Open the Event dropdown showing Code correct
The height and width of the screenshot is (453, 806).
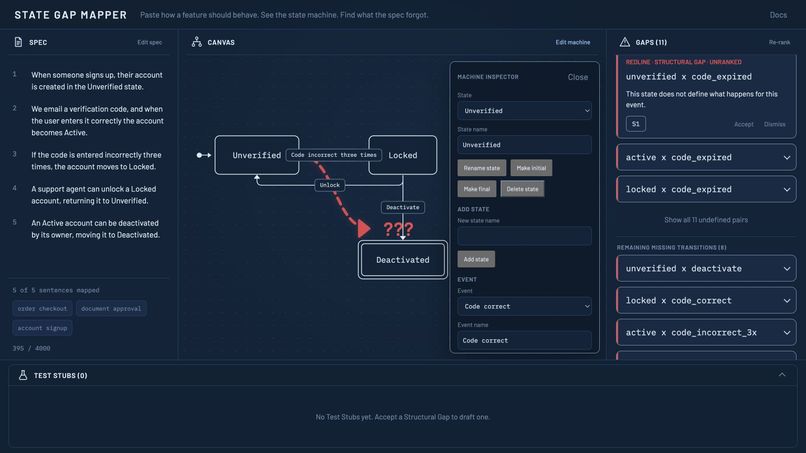[x=524, y=306]
